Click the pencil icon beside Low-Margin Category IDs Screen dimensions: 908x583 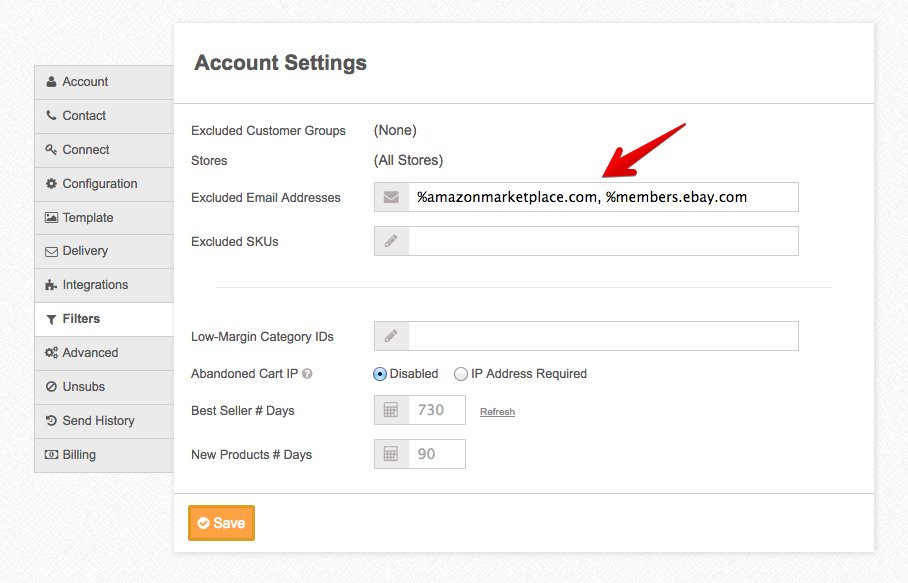391,336
